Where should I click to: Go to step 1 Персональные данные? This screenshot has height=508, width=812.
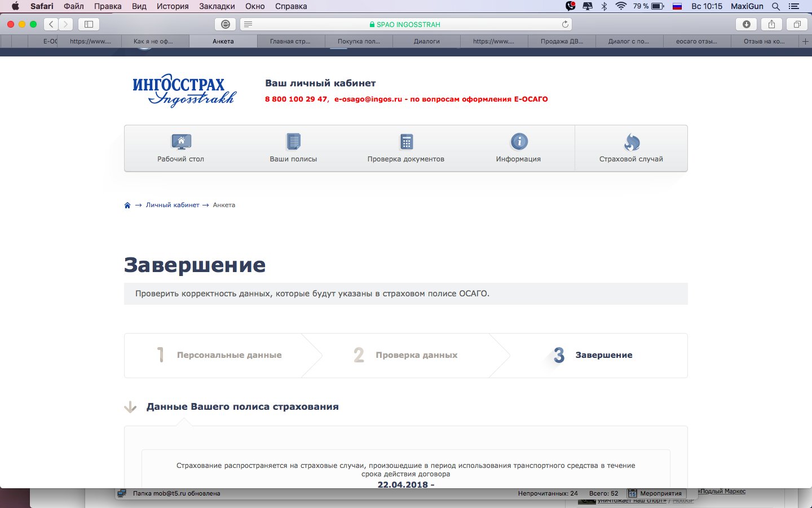(229, 355)
